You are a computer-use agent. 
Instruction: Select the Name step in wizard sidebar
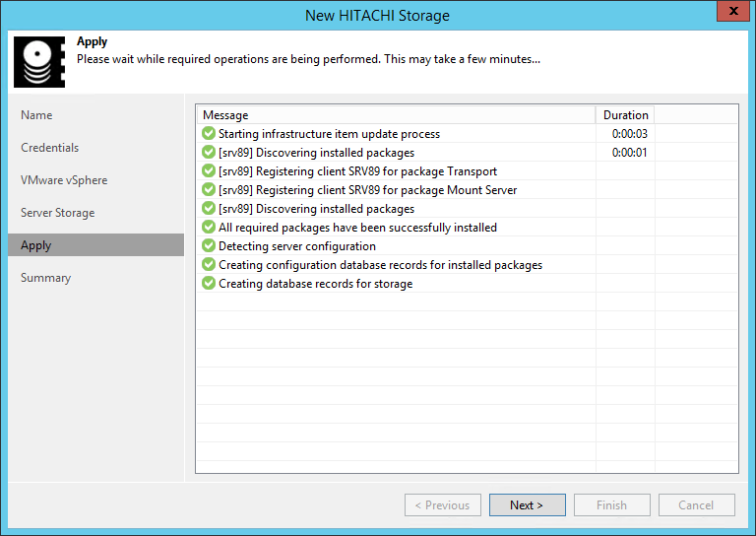36,115
